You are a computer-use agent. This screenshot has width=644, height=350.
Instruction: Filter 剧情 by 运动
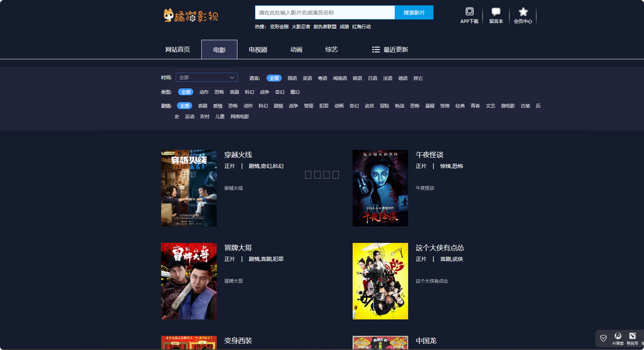190,116
